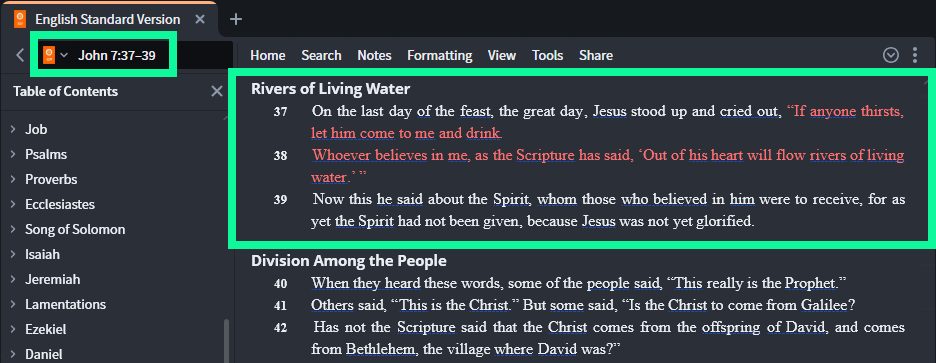Open a new tab with the plus icon
Viewport: 936px width, 363px height.
tap(236, 19)
